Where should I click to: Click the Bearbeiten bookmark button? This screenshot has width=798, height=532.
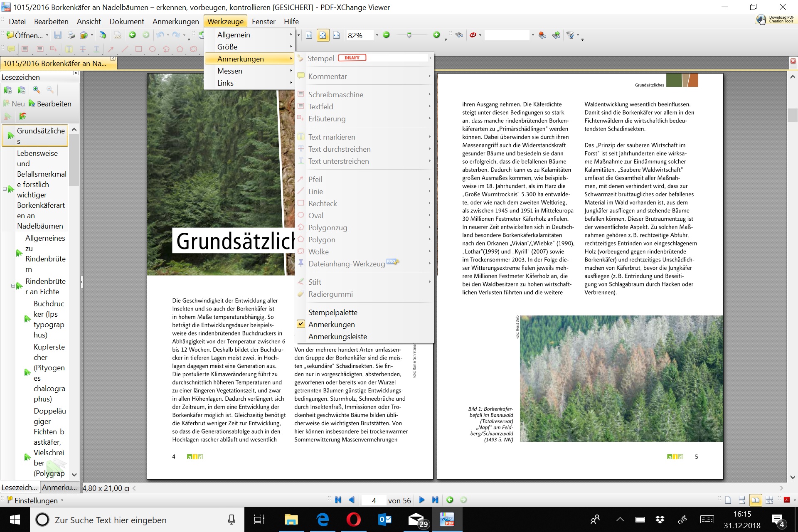pos(50,103)
